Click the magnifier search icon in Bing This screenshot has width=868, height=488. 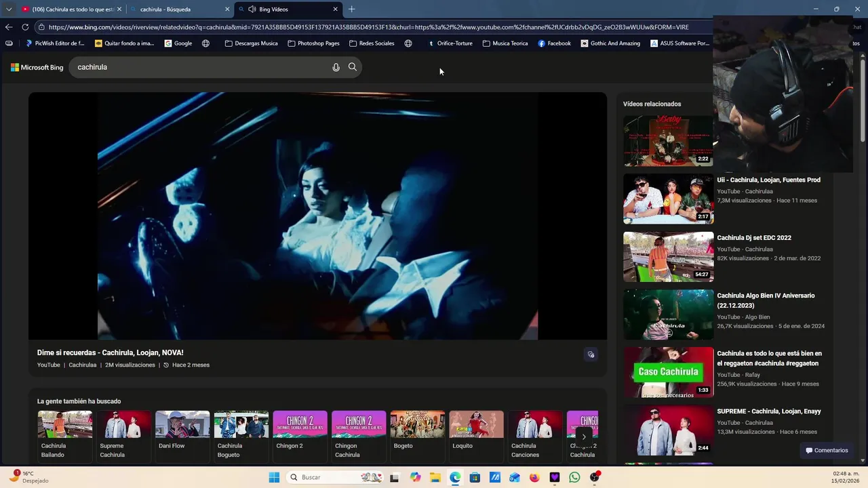coord(353,67)
